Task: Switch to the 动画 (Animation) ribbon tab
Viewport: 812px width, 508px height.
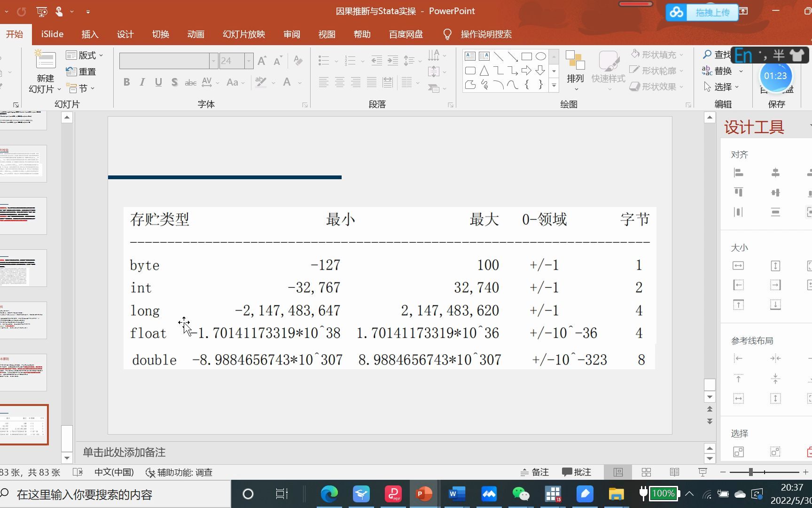Action: (195, 34)
